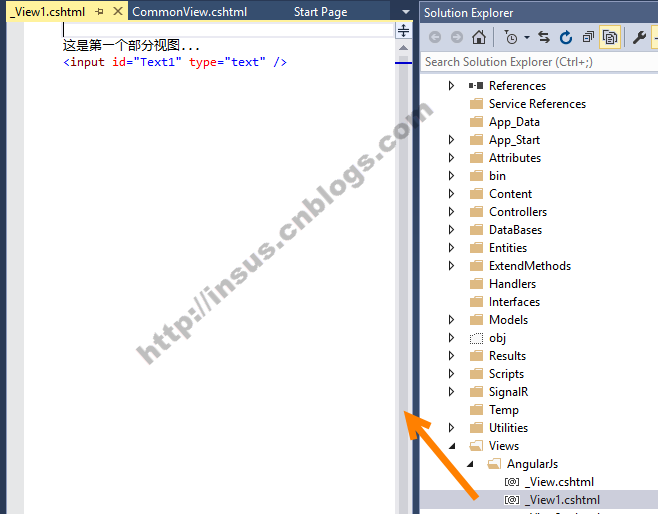
Task: Expand the Models folder
Action: (x=451, y=320)
